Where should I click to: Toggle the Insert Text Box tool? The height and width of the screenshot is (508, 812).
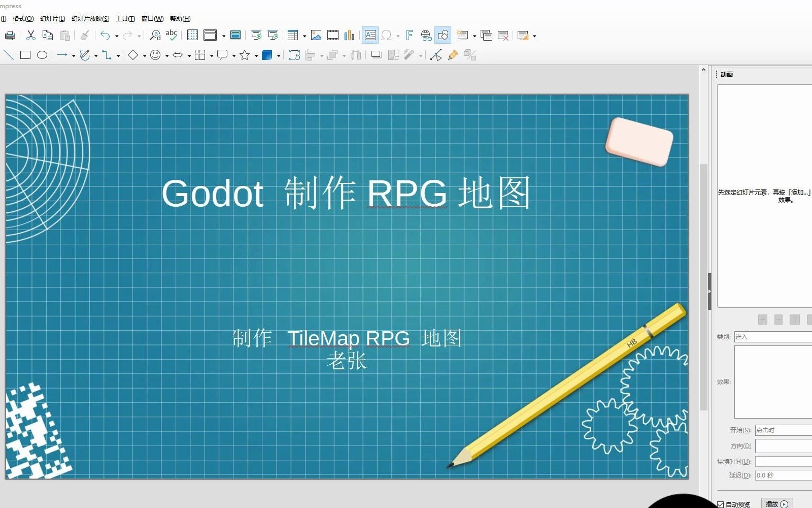click(370, 36)
